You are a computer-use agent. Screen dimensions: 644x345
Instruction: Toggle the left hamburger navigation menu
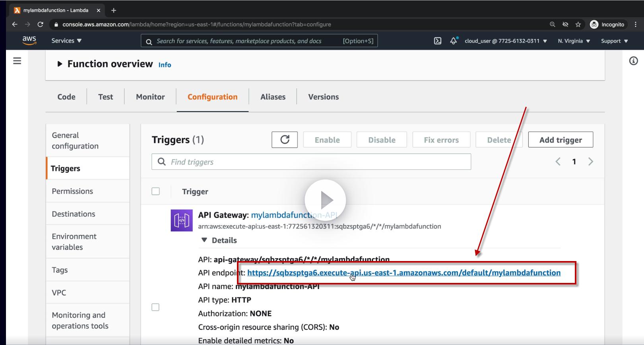click(17, 61)
